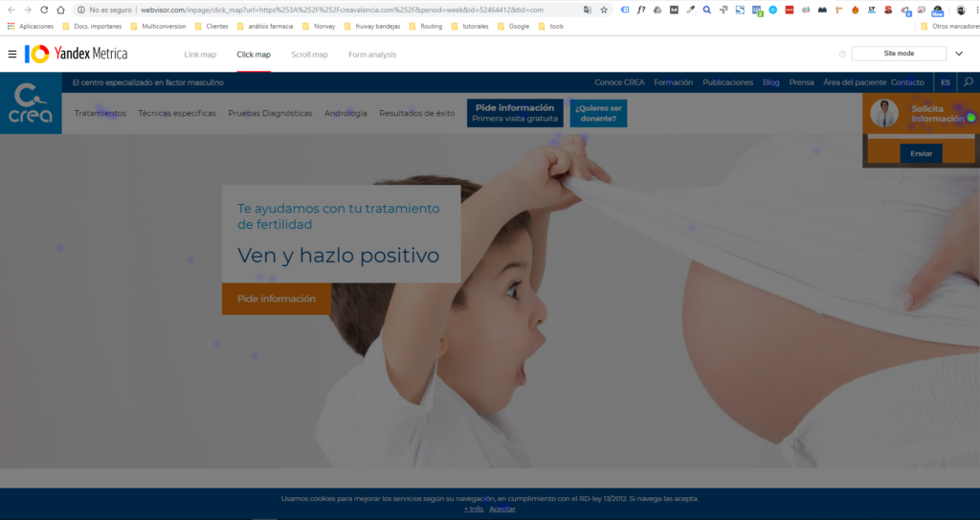
Task: Click the red square extension icon
Action: tap(790, 10)
